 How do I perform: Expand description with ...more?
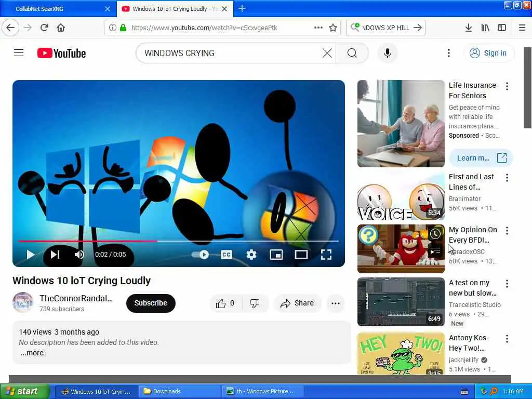pyautogui.click(x=32, y=353)
